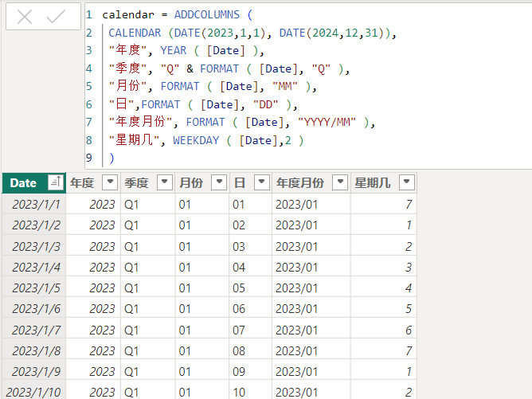Commit the formula with the checkmark icon
532x399 pixels.
pyautogui.click(x=56, y=16)
